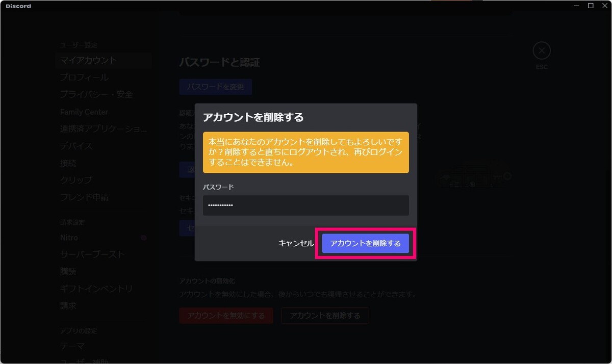Screen dimensions: 612x364
Task: Confirm with the アカウントを削除する button in the dialog
Action: coord(365,244)
